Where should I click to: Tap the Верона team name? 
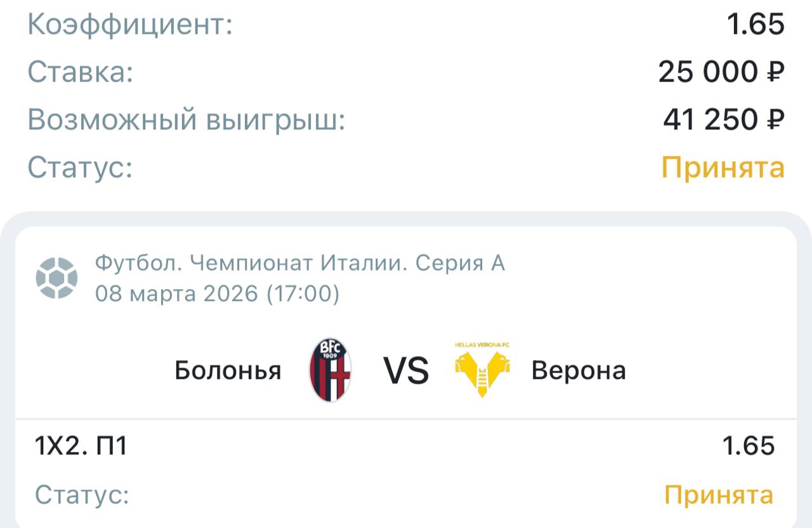[x=579, y=371]
